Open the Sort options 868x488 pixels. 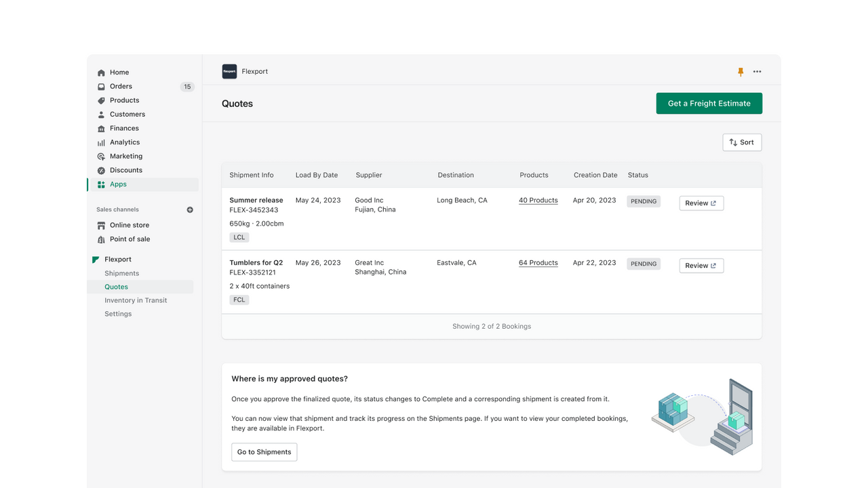click(742, 142)
